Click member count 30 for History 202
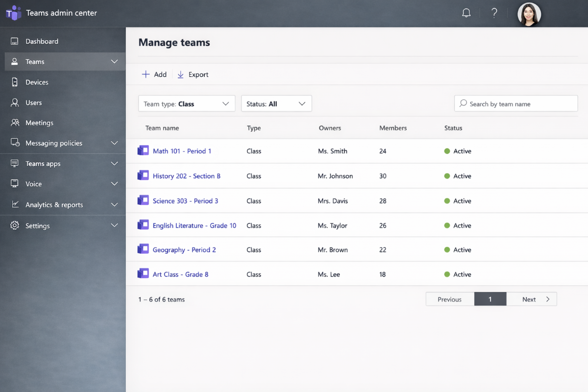This screenshot has height=392, width=588. tap(383, 176)
